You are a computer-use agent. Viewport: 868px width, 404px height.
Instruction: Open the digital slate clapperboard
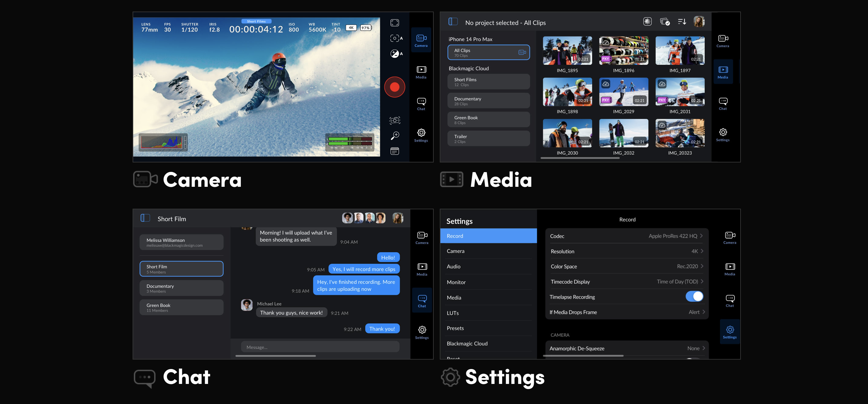(394, 151)
